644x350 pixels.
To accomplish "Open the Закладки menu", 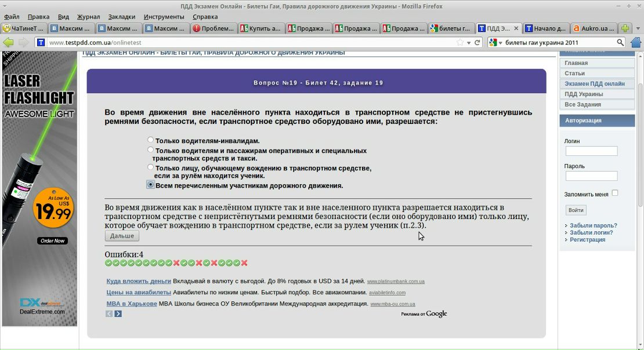I will tap(121, 17).
